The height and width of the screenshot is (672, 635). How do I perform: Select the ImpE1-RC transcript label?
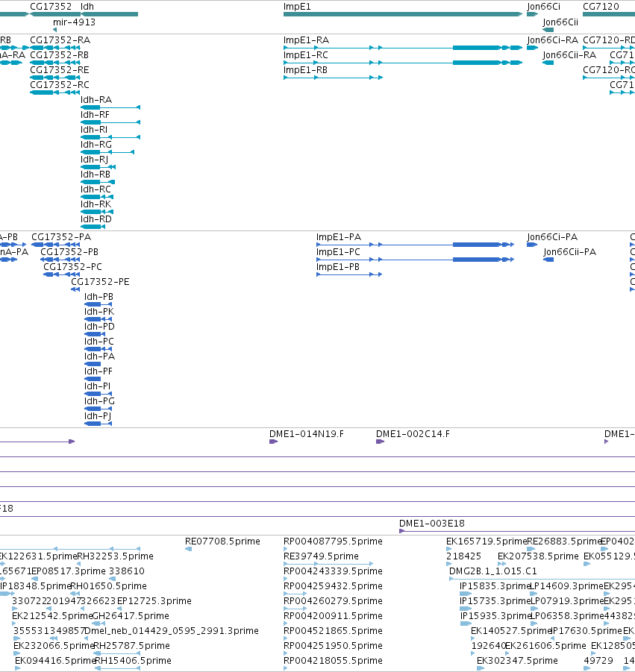306,55
